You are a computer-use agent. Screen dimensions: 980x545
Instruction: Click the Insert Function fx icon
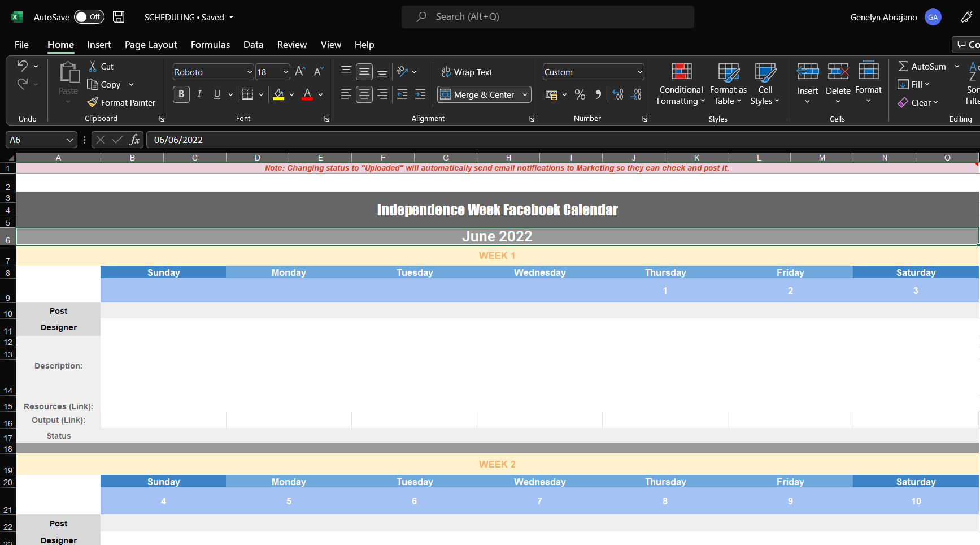pos(134,140)
